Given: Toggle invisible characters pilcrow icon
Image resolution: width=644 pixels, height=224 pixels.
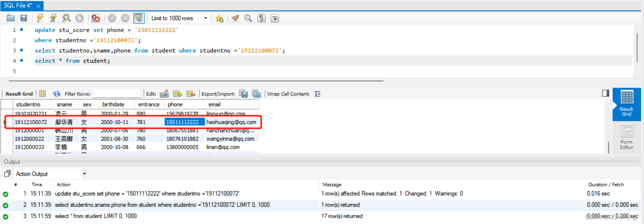Looking at the screenshot, I should point(261,18).
